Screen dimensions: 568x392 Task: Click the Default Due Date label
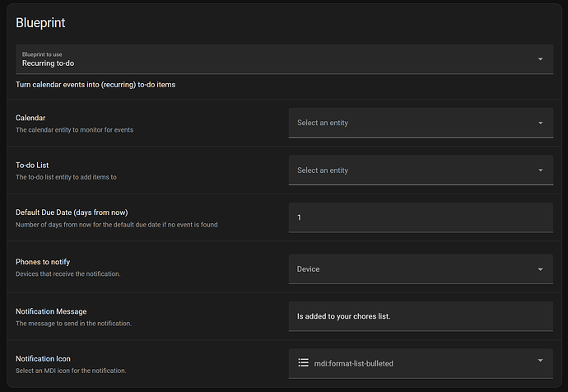pyautogui.click(x=72, y=212)
